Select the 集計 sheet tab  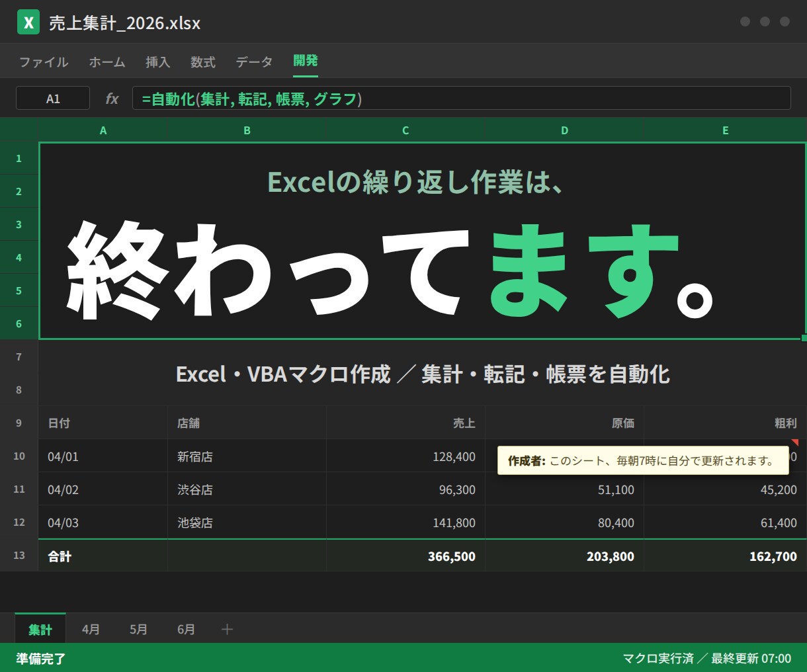(40, 629)
